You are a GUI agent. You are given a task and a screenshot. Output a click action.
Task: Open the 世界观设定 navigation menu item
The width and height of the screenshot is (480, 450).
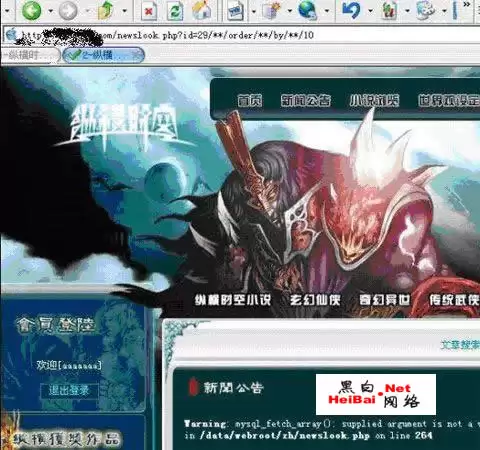[x=449, y=100]
